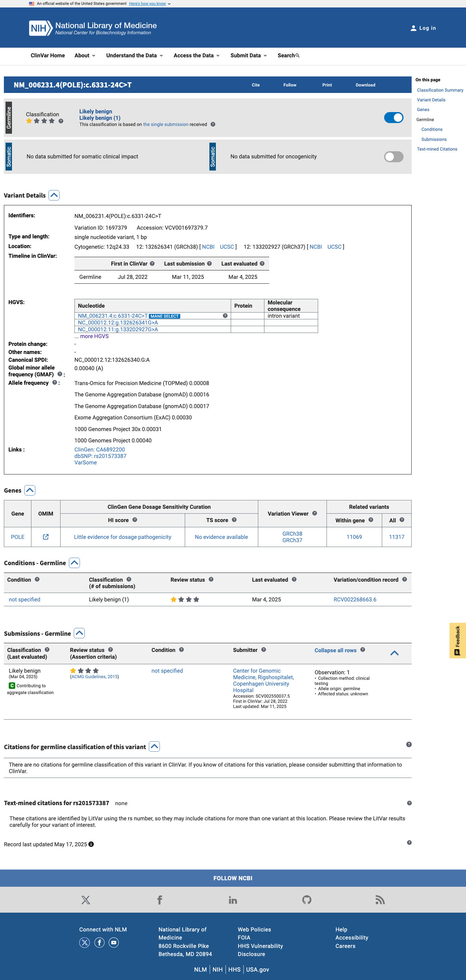This screenshot has height=980, width=466.
Task: Click the Log in user icon
Action: (413, 28)
